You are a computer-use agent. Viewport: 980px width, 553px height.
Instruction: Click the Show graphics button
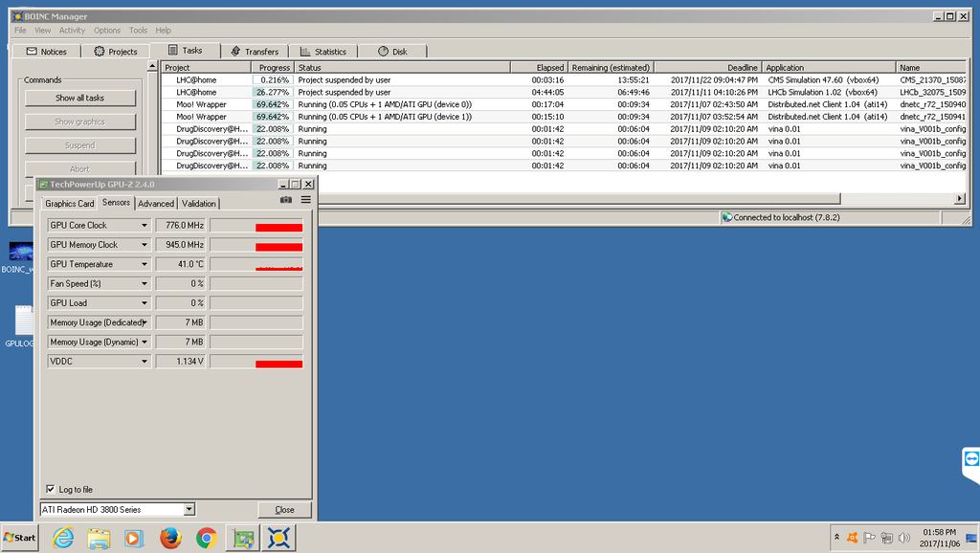point(80,122)
